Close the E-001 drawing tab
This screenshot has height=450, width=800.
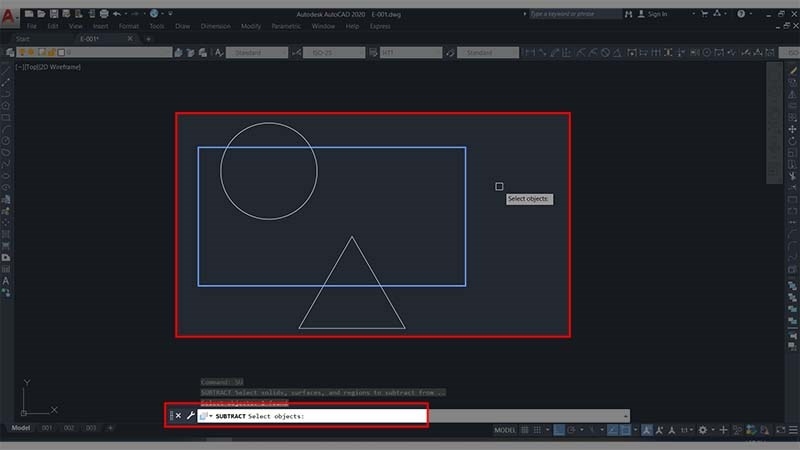(x=130, y=39)
